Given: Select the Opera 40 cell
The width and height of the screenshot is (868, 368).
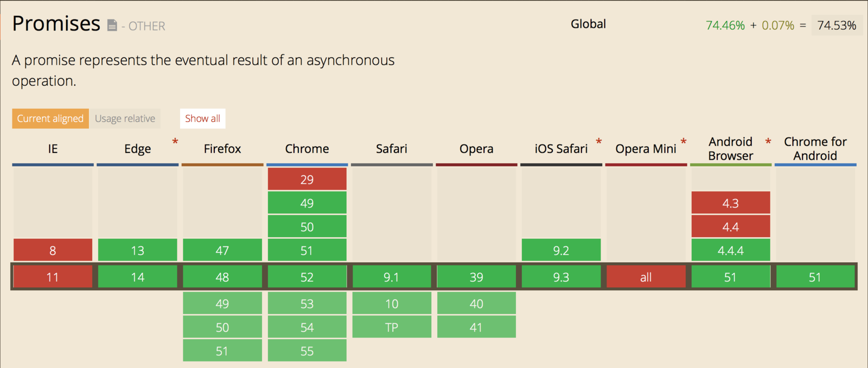Looking at the screenshot, I should tap(476, 303).
